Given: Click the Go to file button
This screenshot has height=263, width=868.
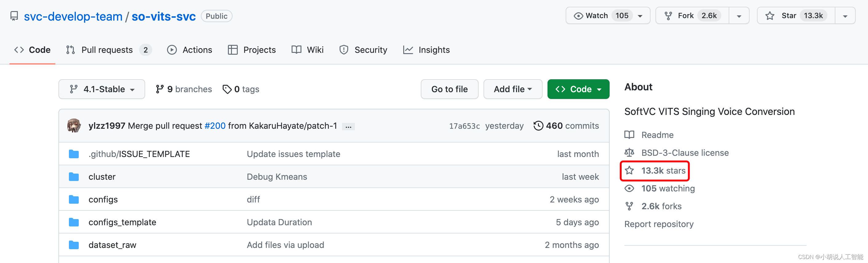Looking at the screenshot, I should coord(449,89).
